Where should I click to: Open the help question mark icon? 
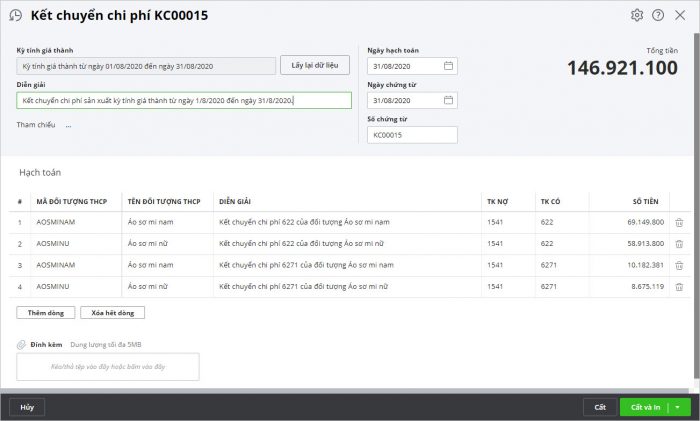tap(658, 15)
